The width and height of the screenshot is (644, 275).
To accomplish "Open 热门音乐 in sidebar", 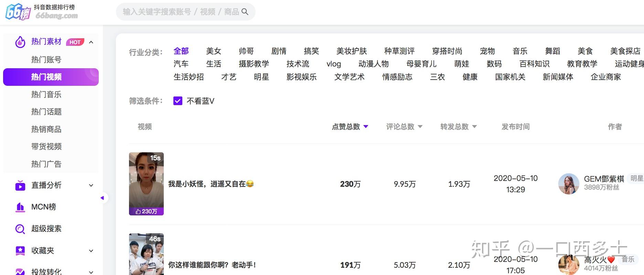I will click(x=46, y=94).
